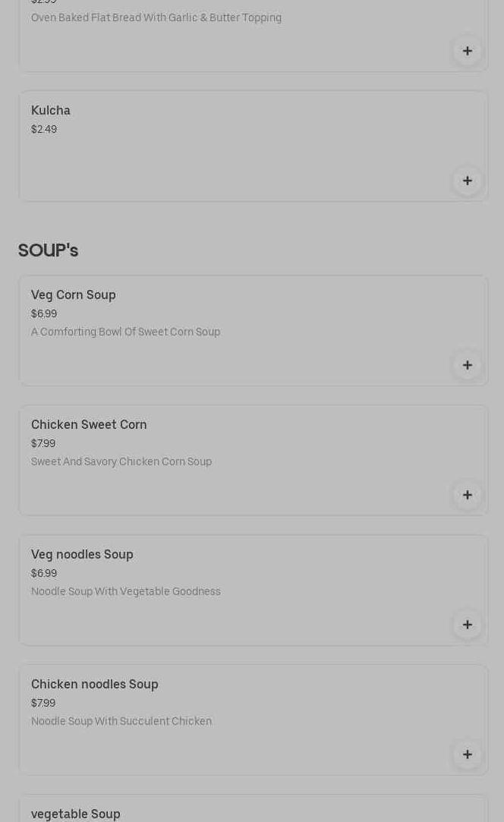The height and width of the screenshot is (822, 504).
Task: Open the Kulcha item name
Action: 51,111
